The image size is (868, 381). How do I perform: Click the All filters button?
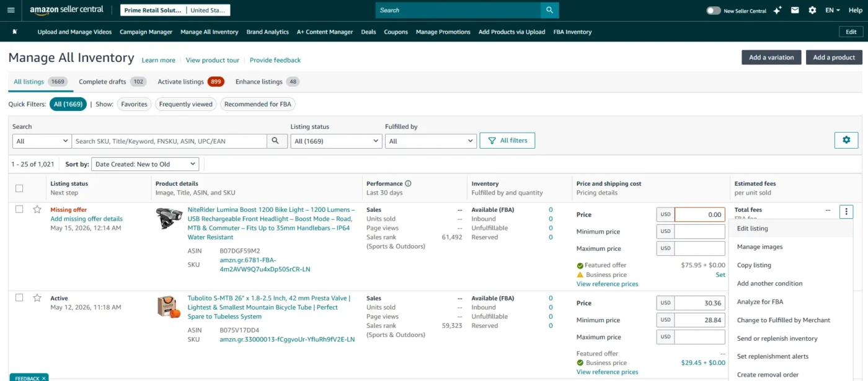507,141
